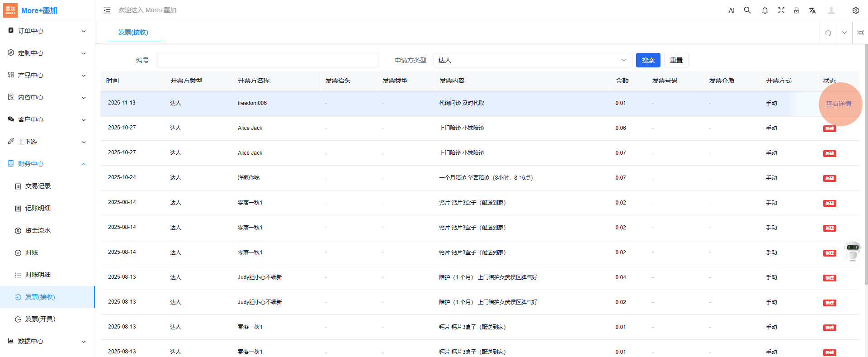The height and width of the screenshot is (357, 868).
Task: Expand the 订单中心 sidebar menu
Action: [47, 31]
